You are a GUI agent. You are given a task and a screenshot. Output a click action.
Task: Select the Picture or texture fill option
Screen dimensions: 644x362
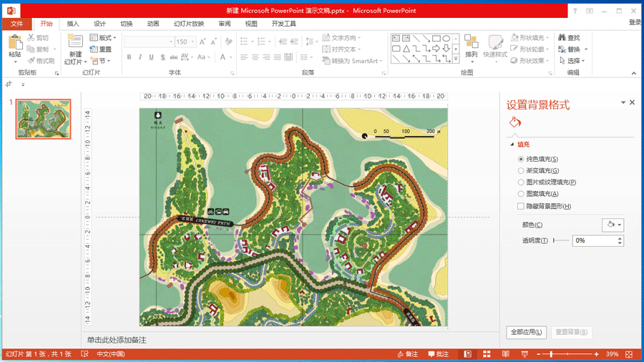(x=521, y=182)
